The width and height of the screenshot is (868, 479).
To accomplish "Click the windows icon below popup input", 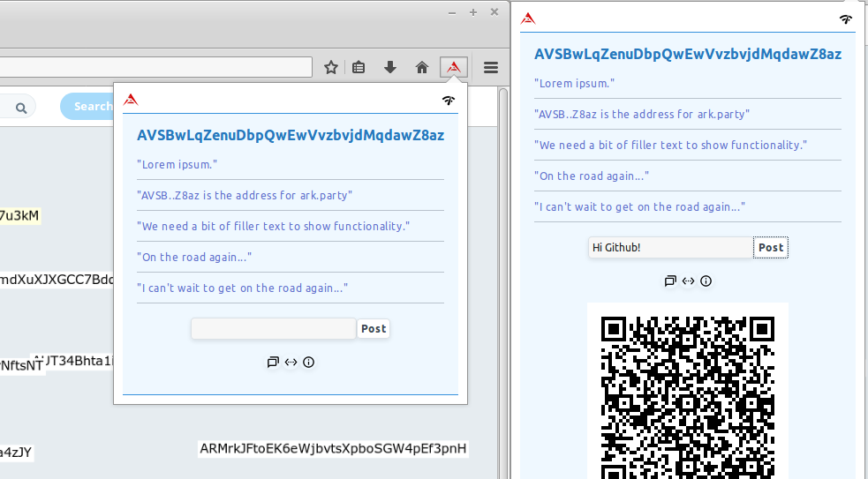I will (x=273, y=363).
